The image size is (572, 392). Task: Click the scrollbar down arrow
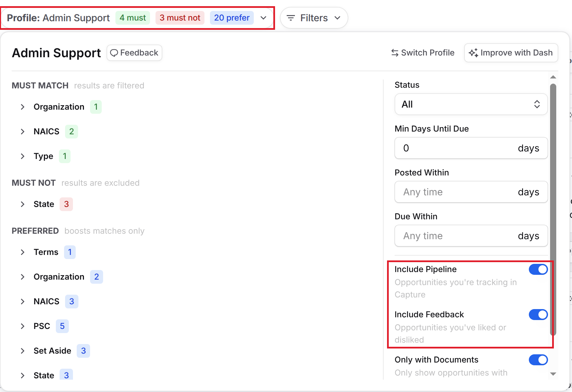[x=553, y=374]
